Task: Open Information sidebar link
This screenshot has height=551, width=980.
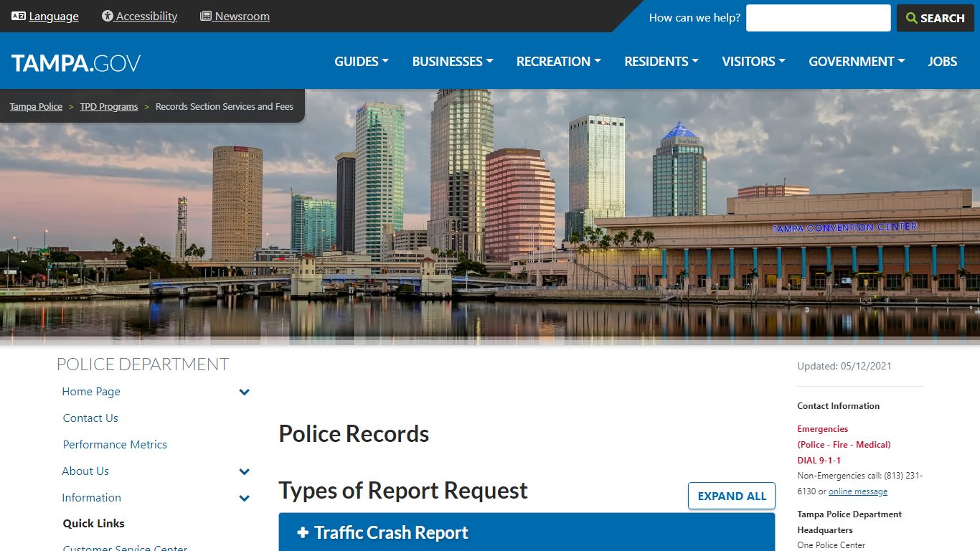Action: pos(91,497)
